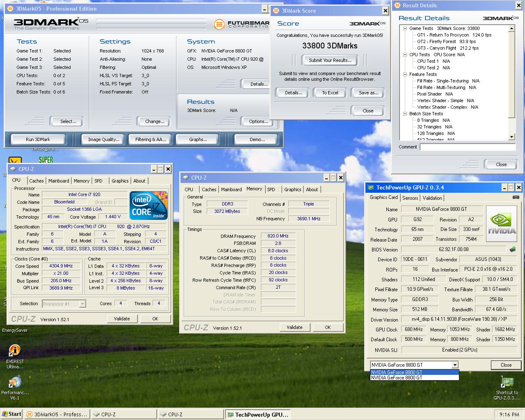Click Details button in 3DMark Score window
Image resolution: width=525 pixels, height=420 pixels.
click(294, 93)
